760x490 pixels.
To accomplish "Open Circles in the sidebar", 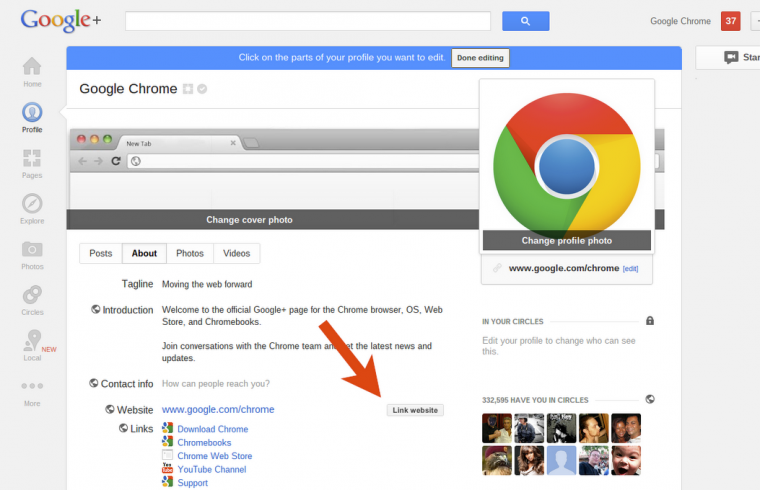I will click(32, 300).
